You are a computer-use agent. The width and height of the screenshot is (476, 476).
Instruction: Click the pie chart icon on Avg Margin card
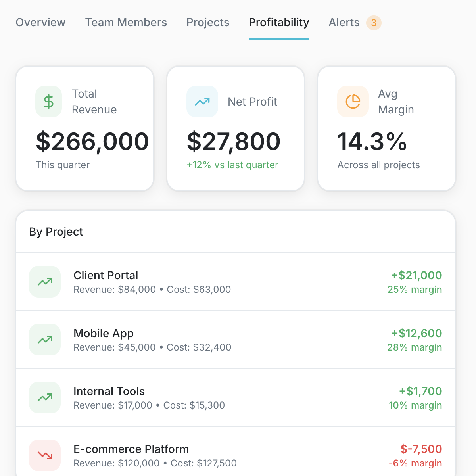[353, 102]
